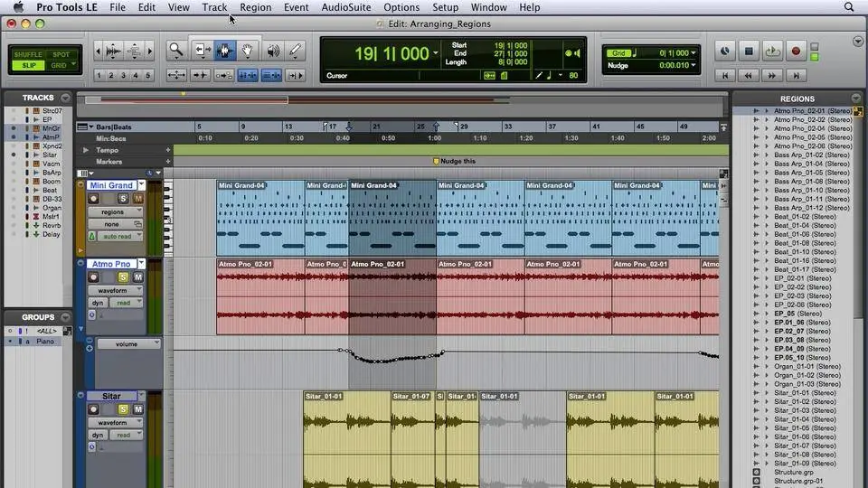868x488 pixels.
Task: Click the Go to End button
Action: click(x=796, y=75)
